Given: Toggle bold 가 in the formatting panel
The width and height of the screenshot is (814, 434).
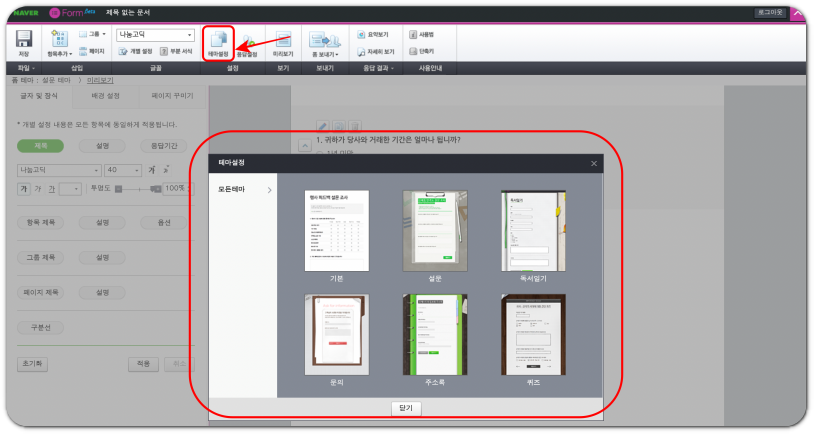Looking at the screenshot, I should [23, 189].
